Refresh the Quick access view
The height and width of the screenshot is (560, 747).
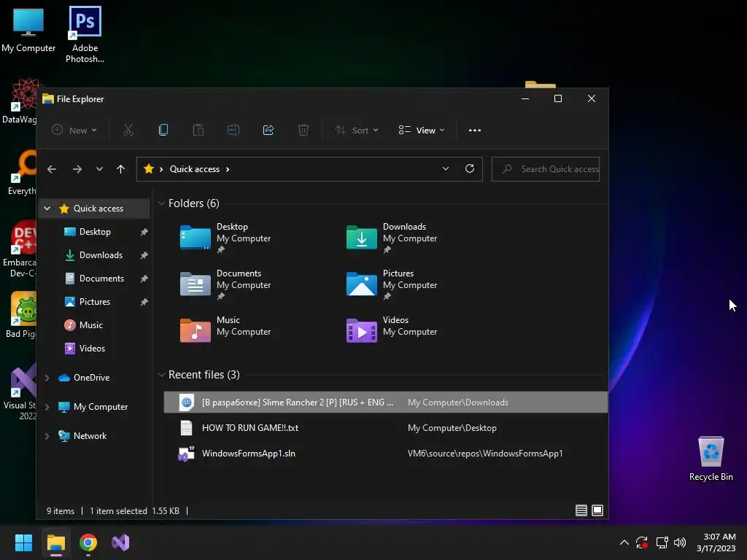tap(470, 168)
